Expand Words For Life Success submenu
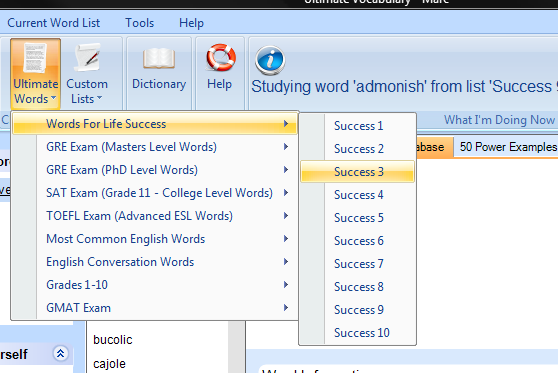 click(155, 124)
